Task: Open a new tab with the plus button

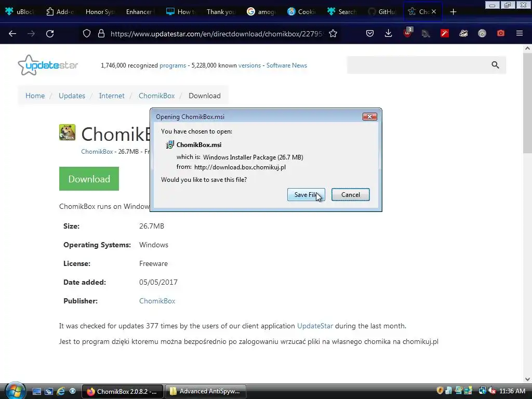Action: click(453, 12)
